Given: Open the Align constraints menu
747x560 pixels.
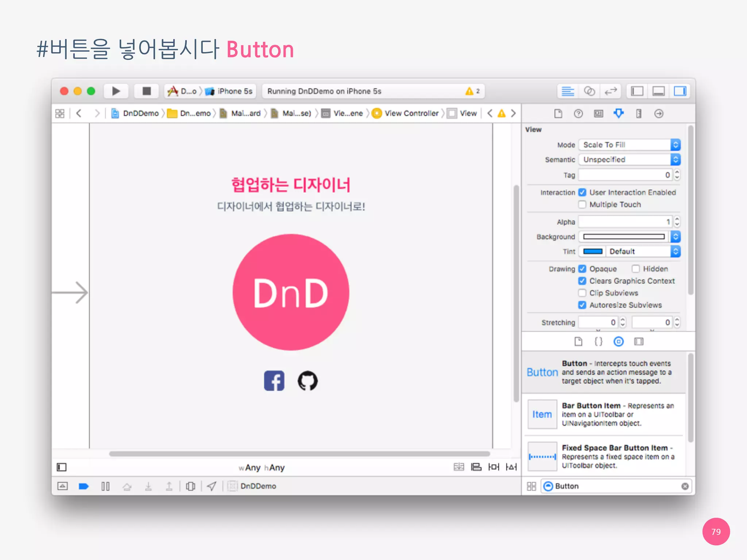Looking at the screenshot, I should pos(476,467).
